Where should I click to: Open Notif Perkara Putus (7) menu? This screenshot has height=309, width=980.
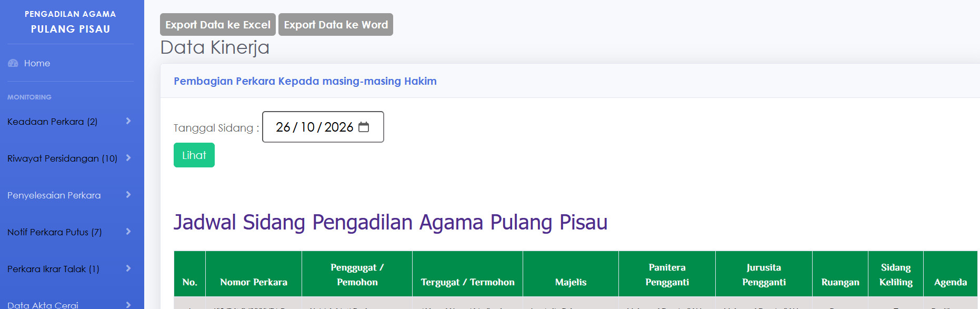point(71,232)
